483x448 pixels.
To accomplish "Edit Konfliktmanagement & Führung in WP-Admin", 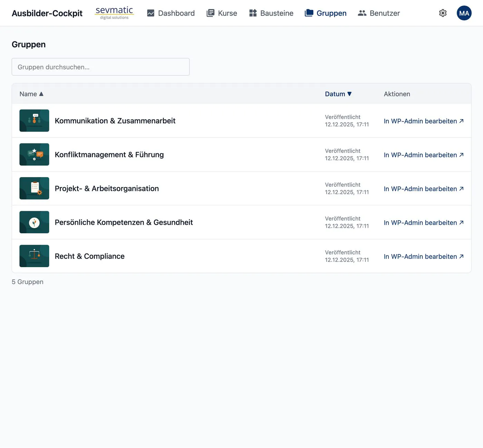I will pyautogui.click(x=424, y=155).
